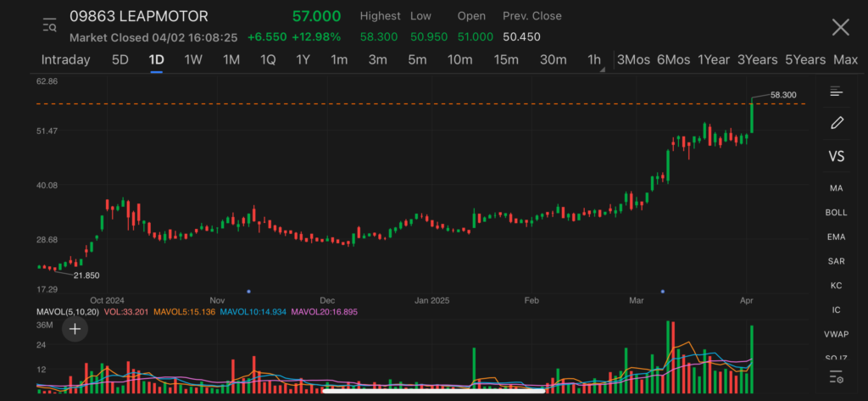Select the 1m minute interval
Viewport: 868px width, 401px height.
point(339,60)
